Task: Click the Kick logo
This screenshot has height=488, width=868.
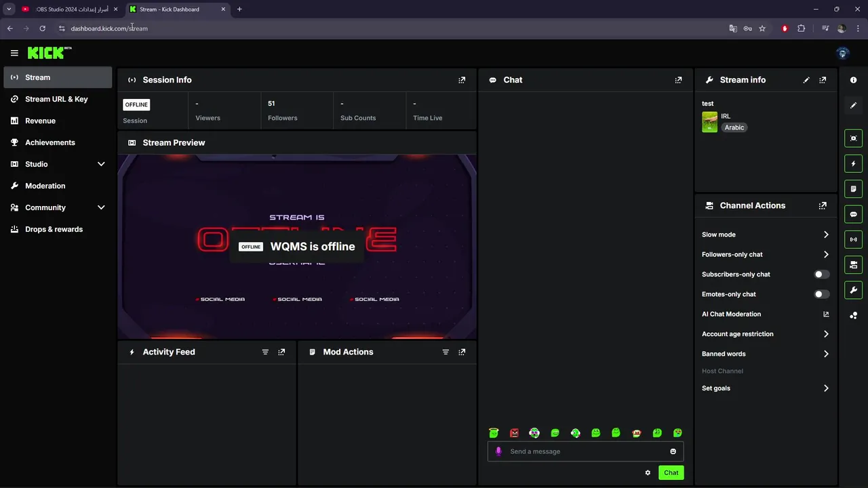Action: click(x=50, y=53)
